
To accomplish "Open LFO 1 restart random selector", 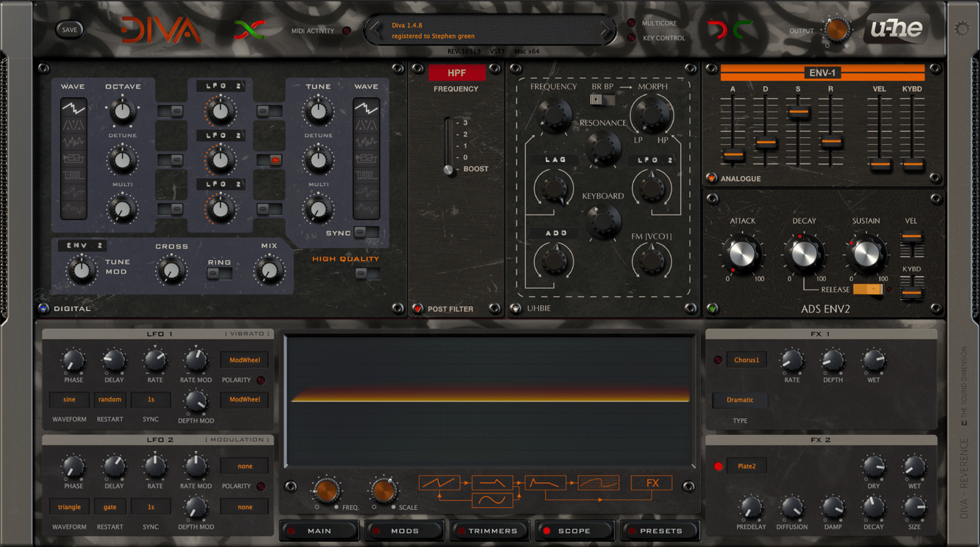I will [110, 399].
